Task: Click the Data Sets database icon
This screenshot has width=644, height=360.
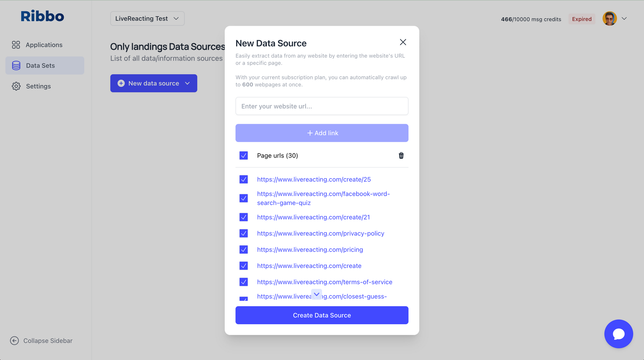Action: pyautogui.click(x=16, y=66)
